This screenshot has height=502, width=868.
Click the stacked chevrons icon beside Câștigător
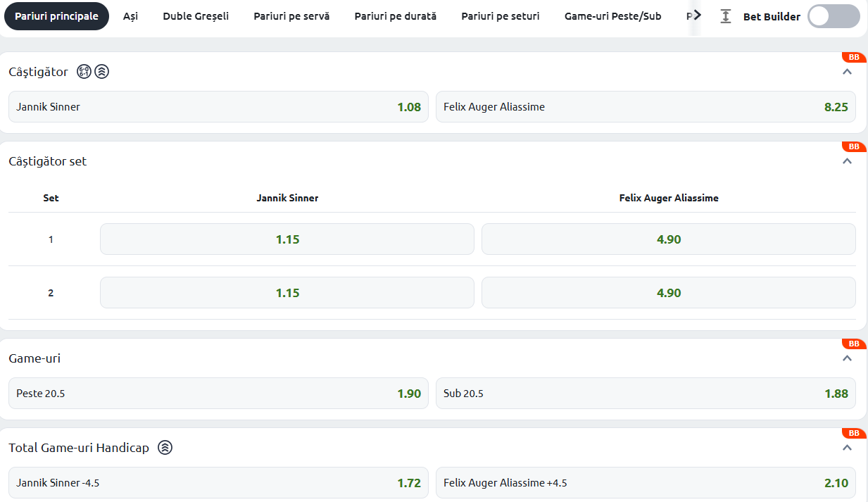(x=101, y=71)
